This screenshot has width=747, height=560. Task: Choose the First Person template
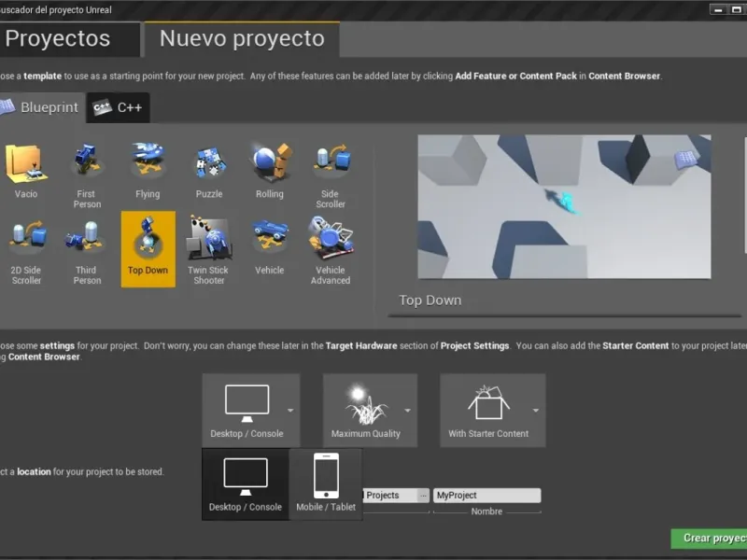click(87, 175)
